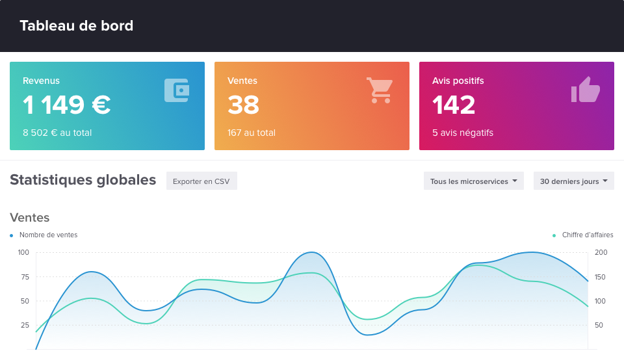The width and height of the screenshot is (624, 364).
Task: Click the Ventes chart section title
Action: [x=29, y=218]
